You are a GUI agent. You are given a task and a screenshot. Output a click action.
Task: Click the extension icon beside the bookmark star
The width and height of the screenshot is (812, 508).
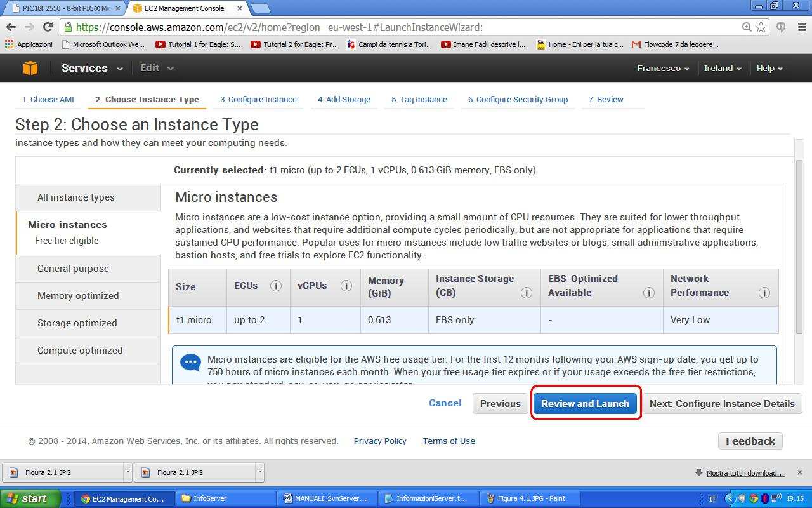coord(781,27)
